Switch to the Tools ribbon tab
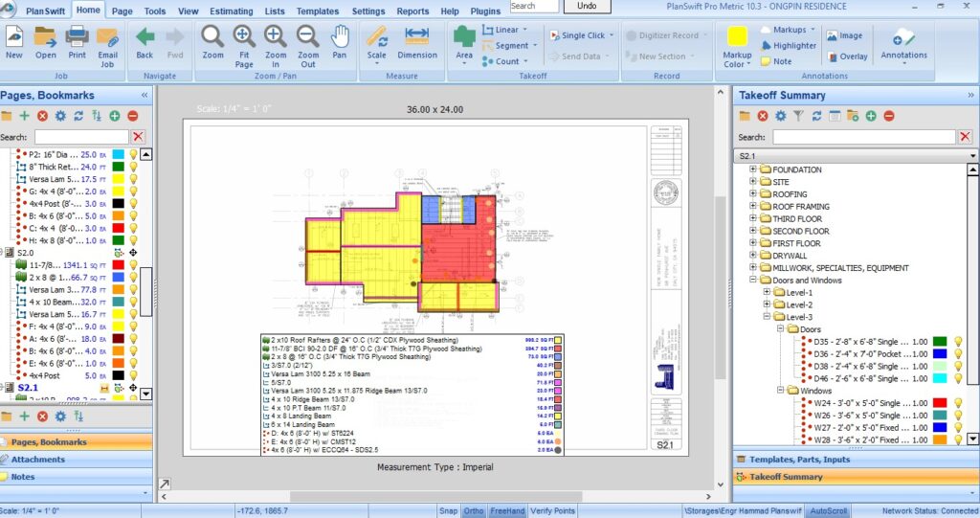Viewport: 980px width, 518px height. click(154, 11)
